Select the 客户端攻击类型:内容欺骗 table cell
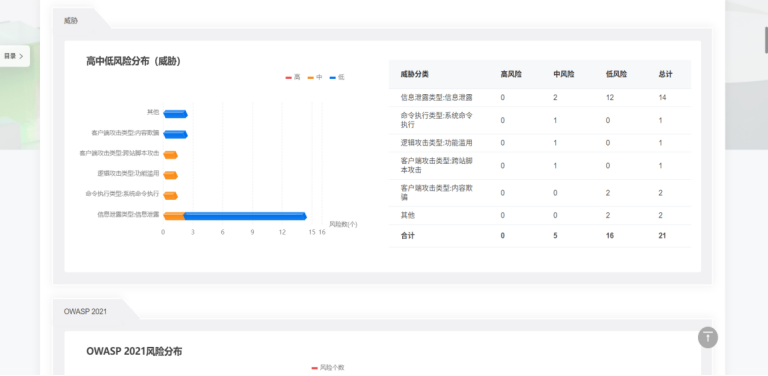Viewport: 768px width, 376px height. click(436, 192)
